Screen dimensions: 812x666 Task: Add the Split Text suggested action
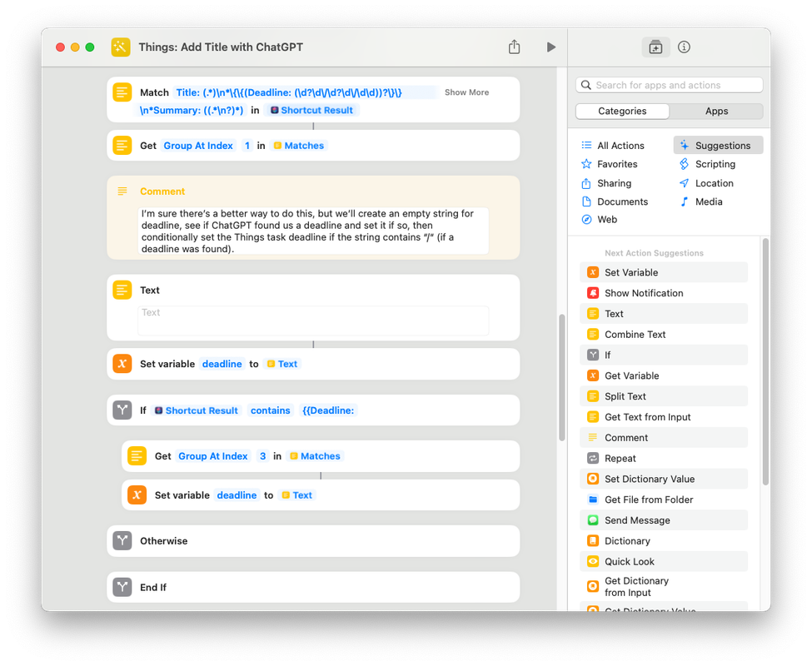pos(664,397)
